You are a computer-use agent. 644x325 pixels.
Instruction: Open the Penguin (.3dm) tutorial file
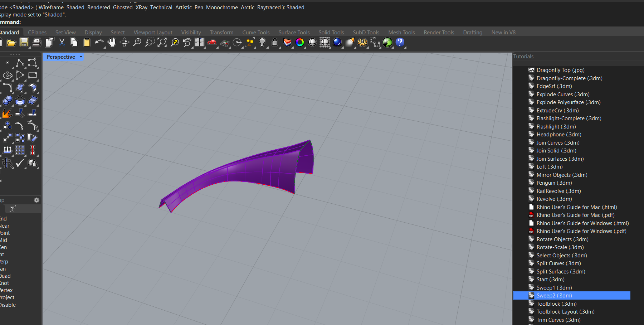(554, 183)
